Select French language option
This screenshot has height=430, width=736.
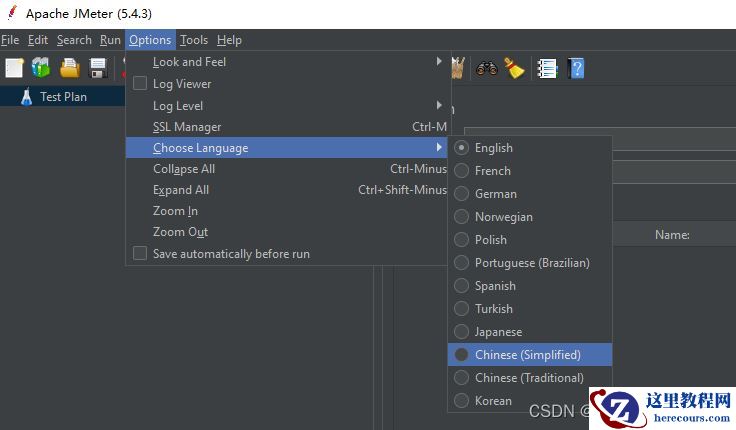tap(530, 171)
